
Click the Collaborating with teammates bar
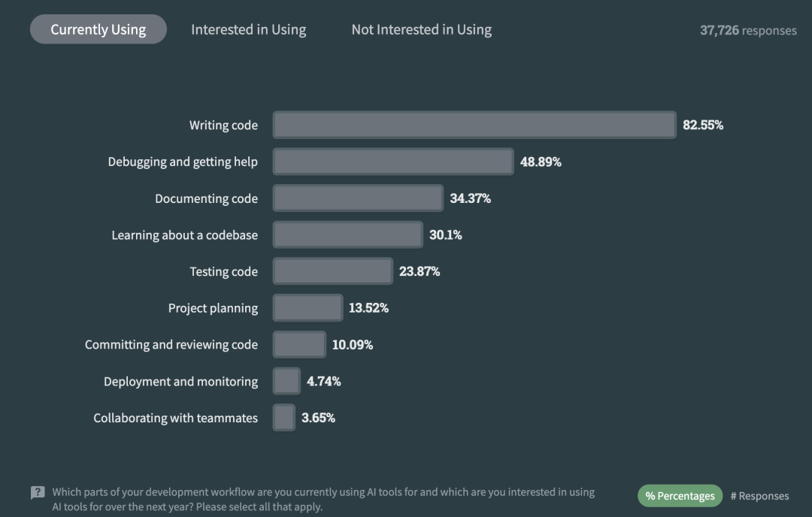click(x=283, y=418)
